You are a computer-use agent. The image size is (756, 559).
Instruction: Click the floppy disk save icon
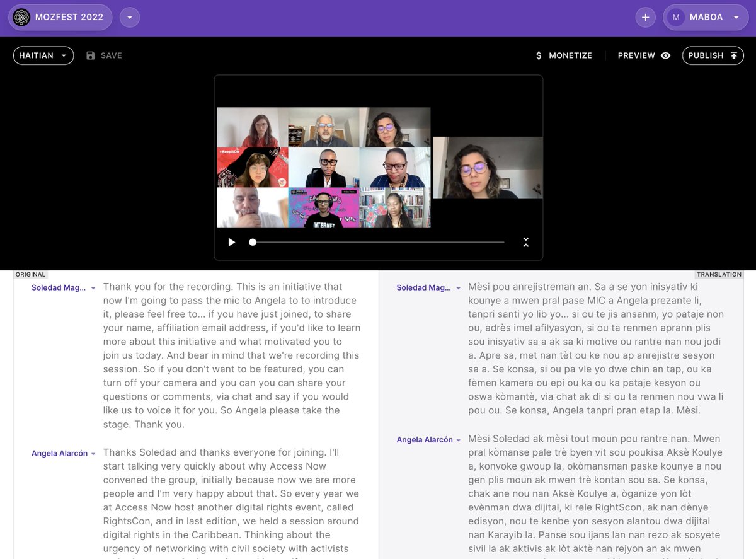pos(91,55)
